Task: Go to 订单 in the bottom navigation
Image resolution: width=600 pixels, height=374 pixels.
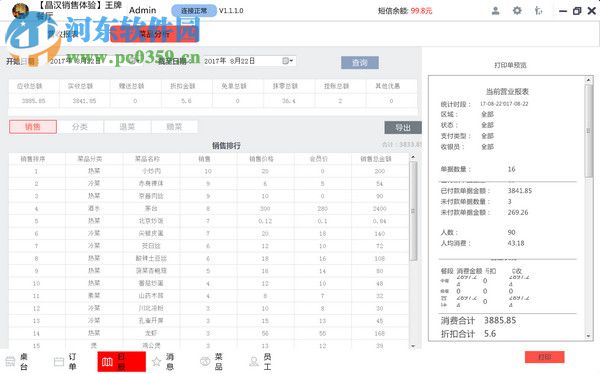Action: (x=65, y=361)
